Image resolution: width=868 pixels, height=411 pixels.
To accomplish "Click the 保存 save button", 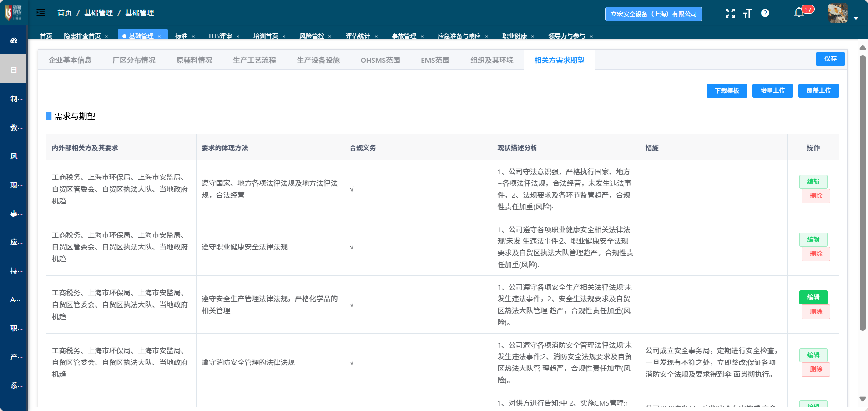I will tap(830, 59).
